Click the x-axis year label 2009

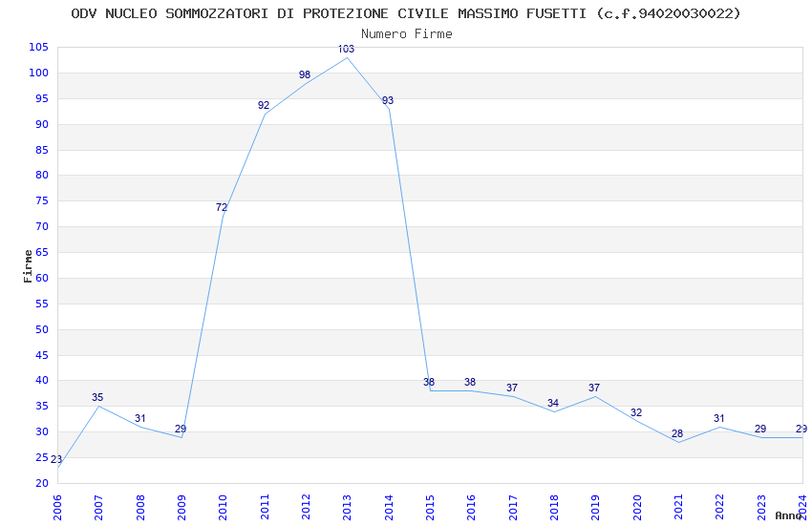[x=182, y=508]
